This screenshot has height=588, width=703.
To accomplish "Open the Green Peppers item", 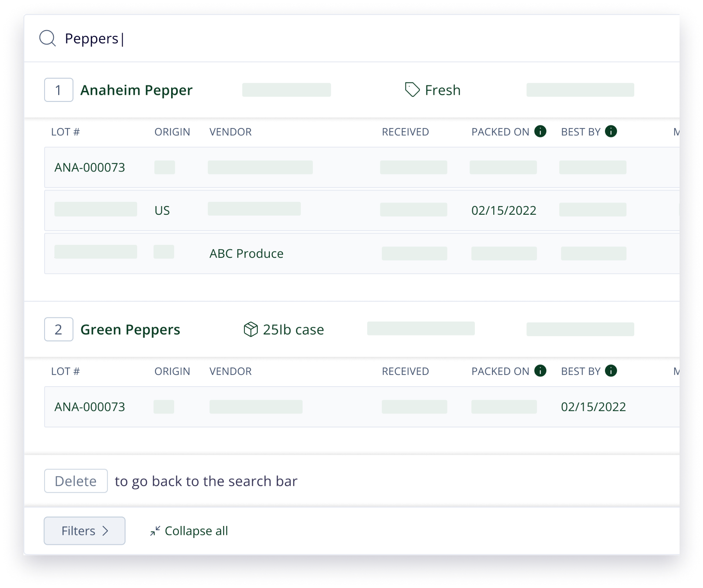I will 130,330.
